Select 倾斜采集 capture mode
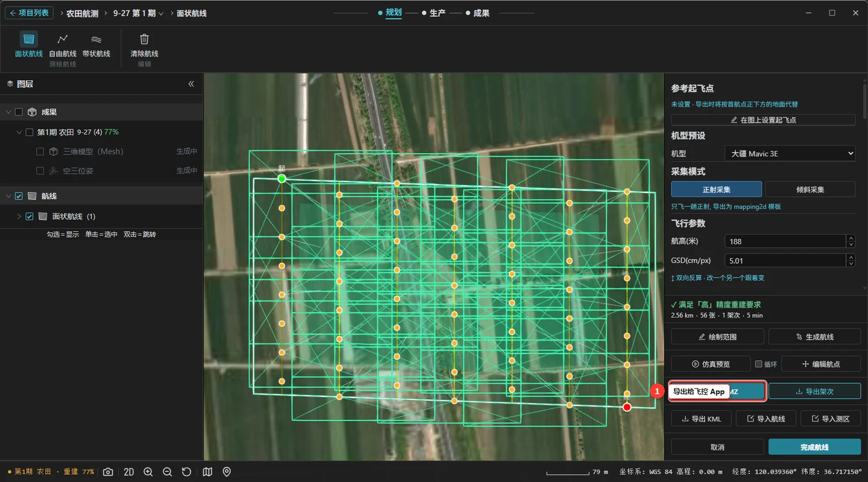This screenshot has height=482, width=868. [x=810, y=189]
